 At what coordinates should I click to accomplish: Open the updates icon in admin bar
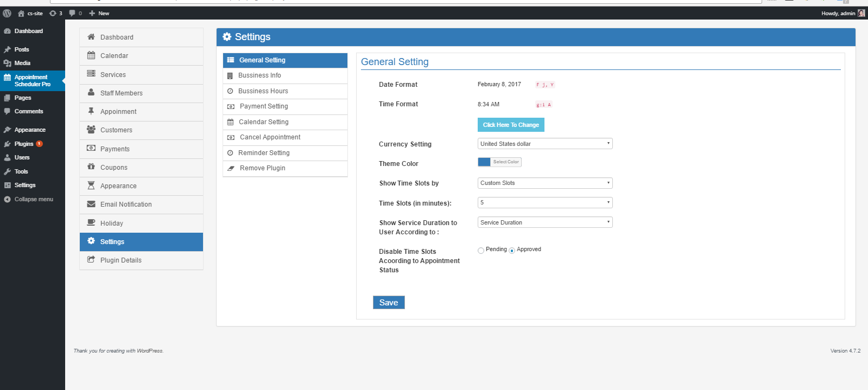[x=53, y=13]
